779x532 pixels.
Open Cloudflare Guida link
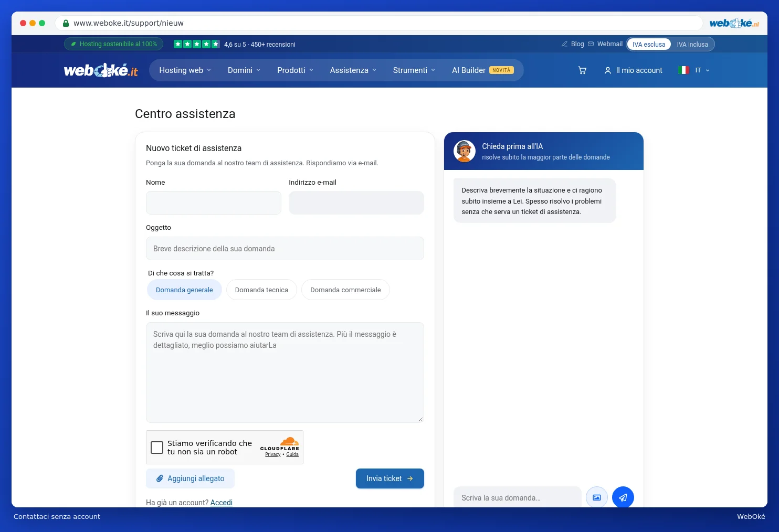tap(292, 454)
